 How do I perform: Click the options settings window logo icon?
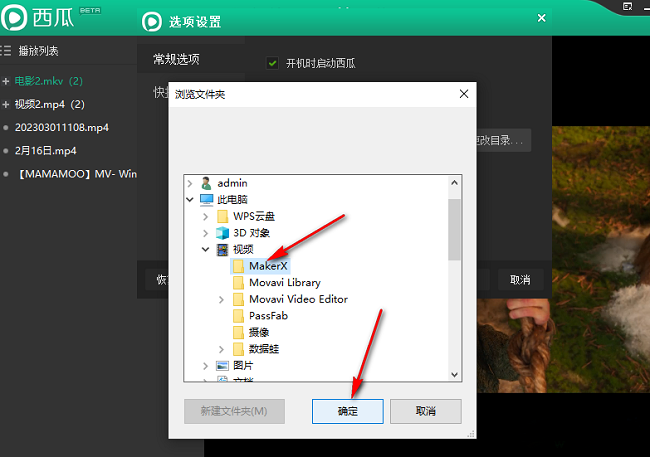(152, 22)
